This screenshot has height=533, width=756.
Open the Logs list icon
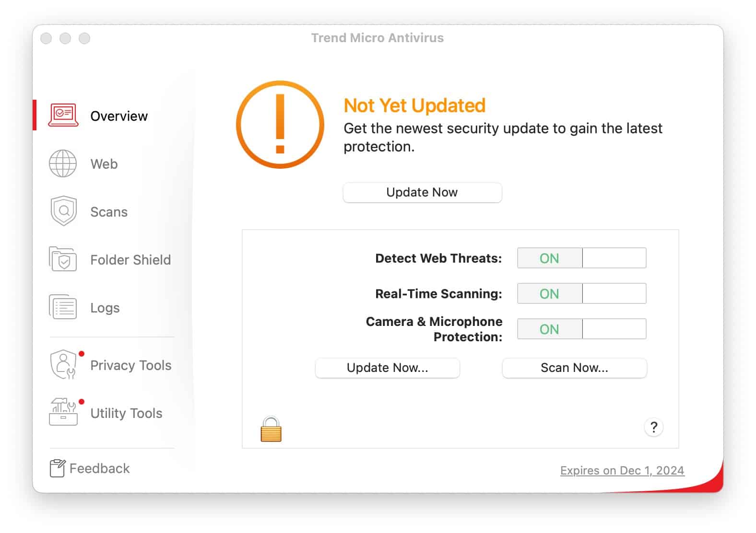[x=63, y=307]
